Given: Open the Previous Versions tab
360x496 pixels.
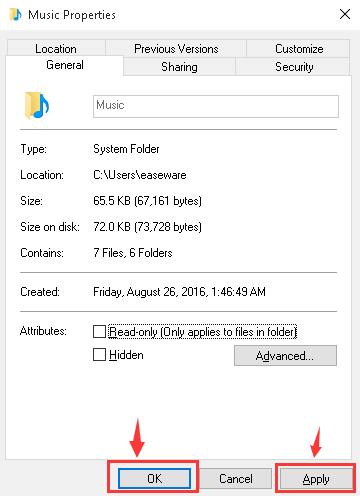Looking at the screenshot, I should click(x=176, y=49).
